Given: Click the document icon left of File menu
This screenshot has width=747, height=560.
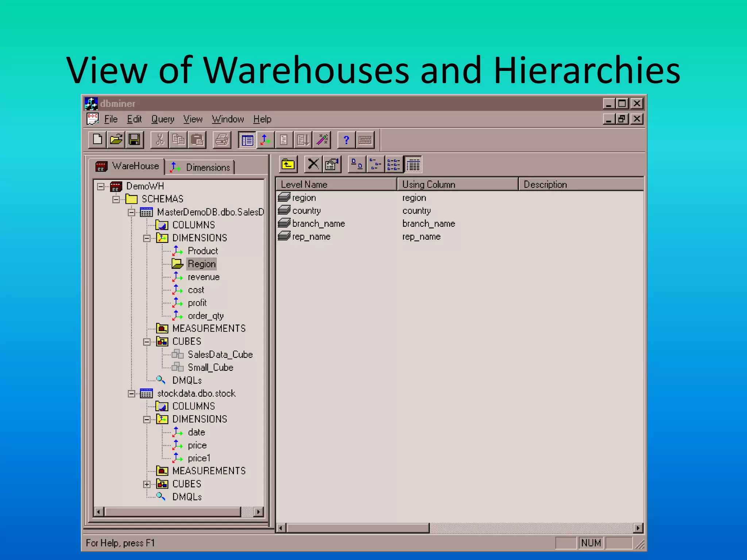Looking at the screenshot, I should click(x=93, y=119).
